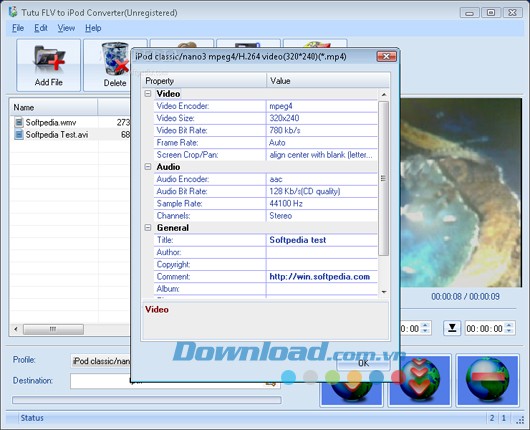
Task: Click the file list scroll left arrow
Action: pos(16,329)
